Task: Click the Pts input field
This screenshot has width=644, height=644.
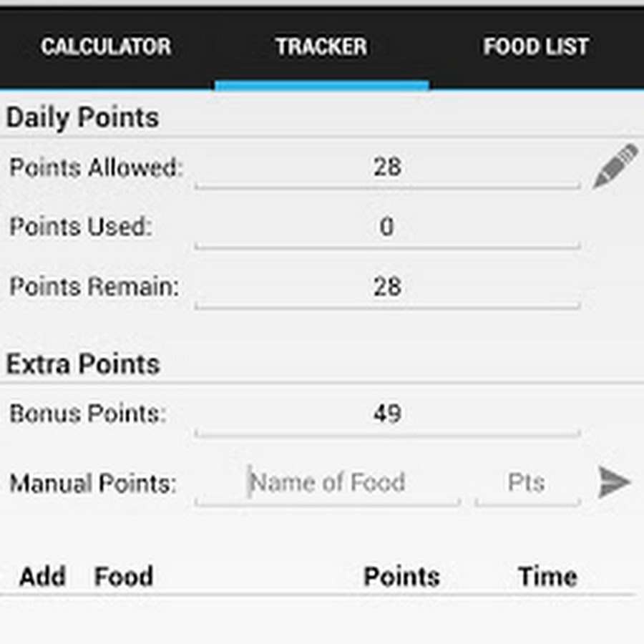Action: [527, 482]
